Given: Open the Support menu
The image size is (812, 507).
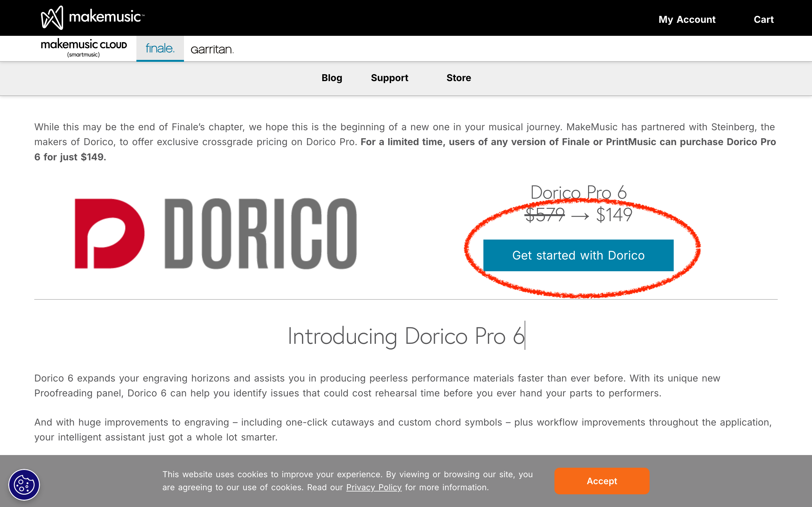Looking at the screenshot, I should pyautogui.click(x=389, y=78).
